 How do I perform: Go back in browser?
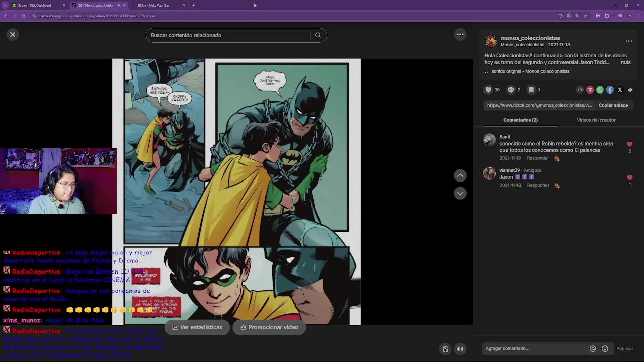(5, 16)
